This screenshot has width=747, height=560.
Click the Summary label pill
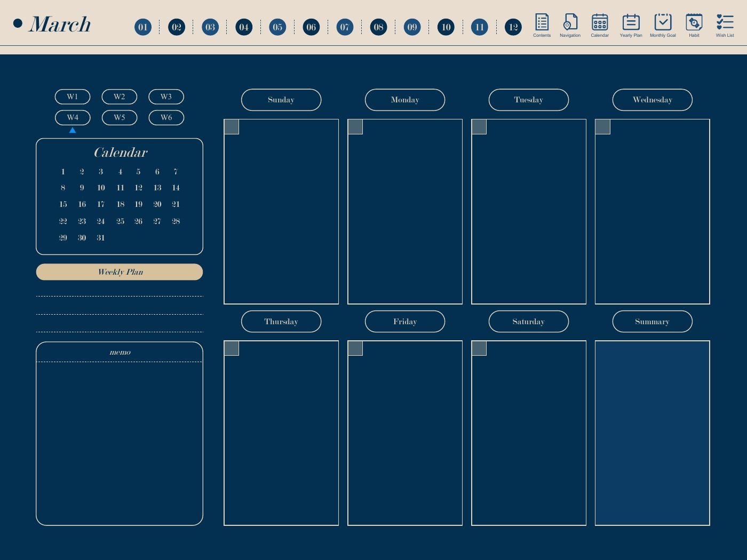pyautogui.click(x=653, y=322)
